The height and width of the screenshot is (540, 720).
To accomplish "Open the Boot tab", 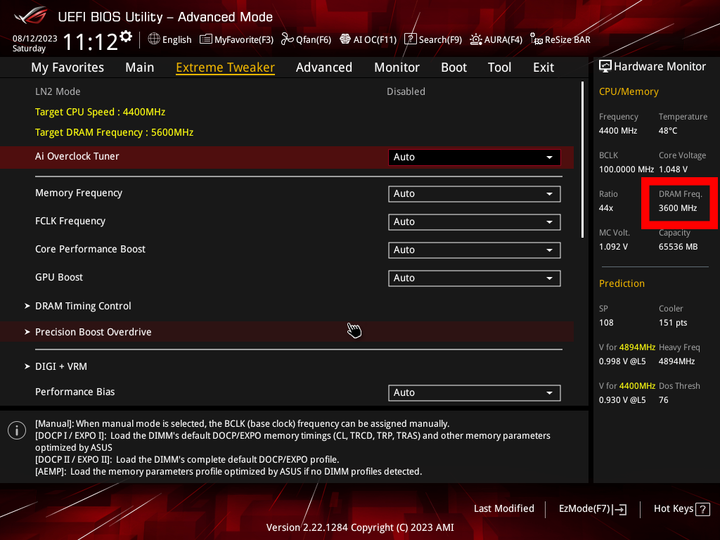I will [454, 68].
